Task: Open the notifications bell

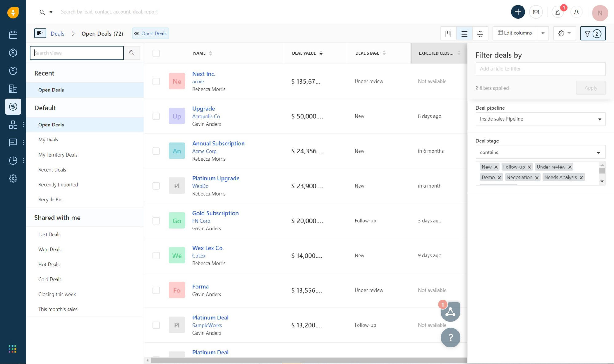Action: point(576,12)
